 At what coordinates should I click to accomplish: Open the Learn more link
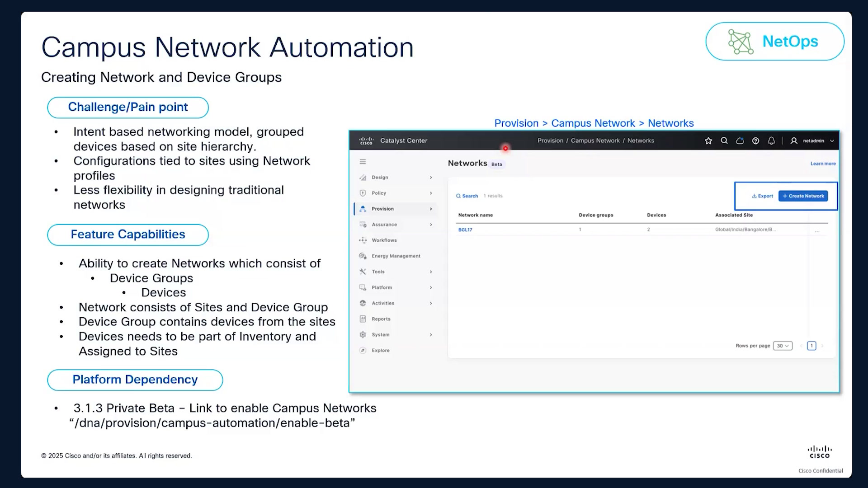tap(823, 164)
